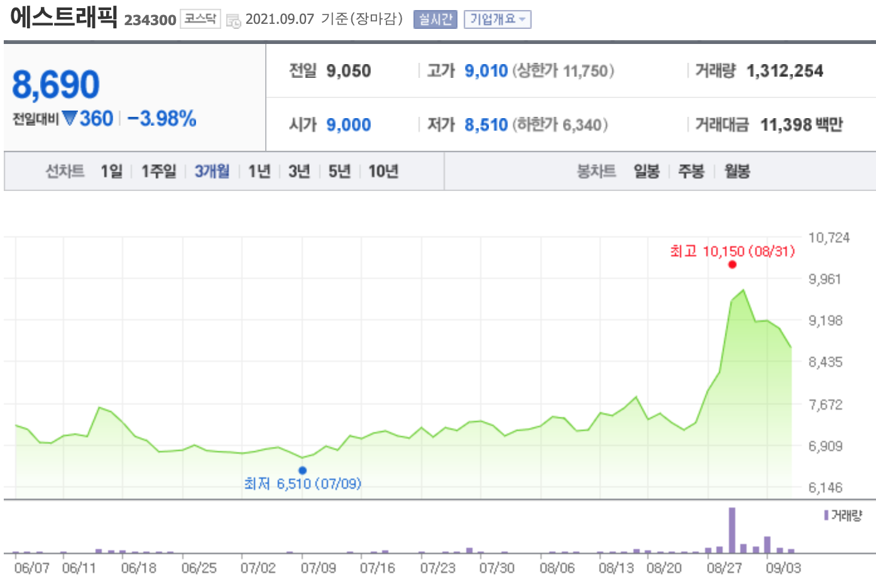Click the 저가 value 8,510
Image resolution: width=876 pixels, height=588 pixels.
(486, 124)
